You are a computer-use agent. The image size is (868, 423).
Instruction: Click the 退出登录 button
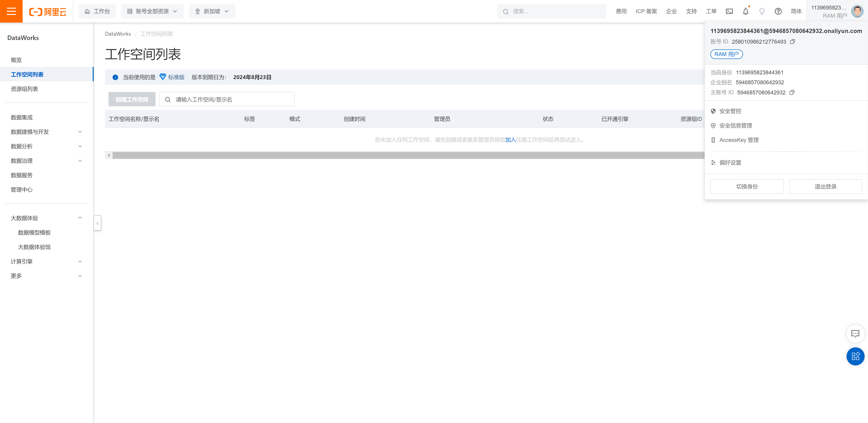pos(825,187)
